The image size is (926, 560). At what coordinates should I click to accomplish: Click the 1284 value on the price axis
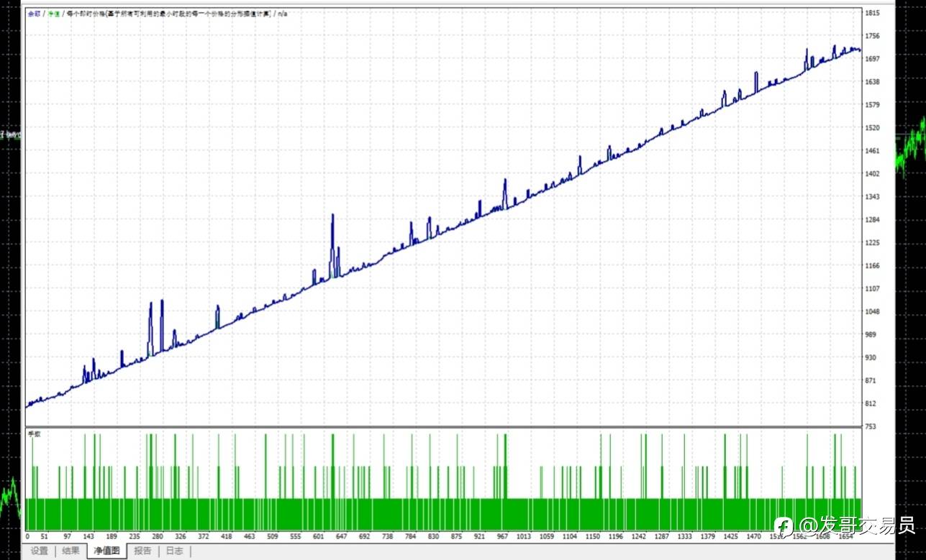(x=873, y=220)
